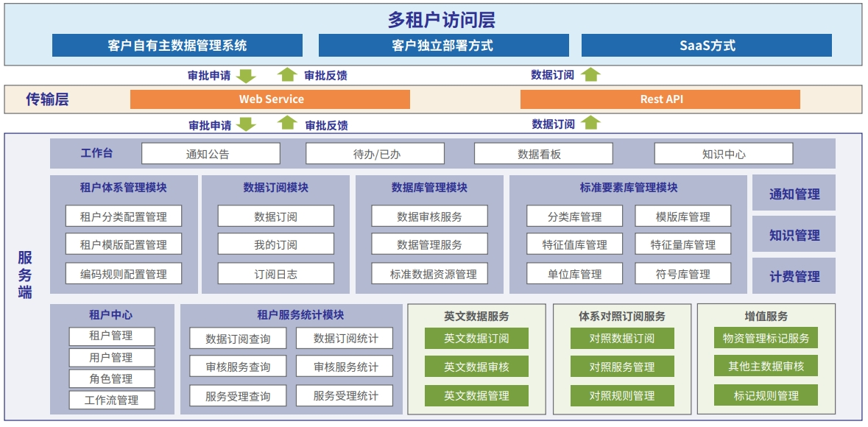Open the 知识中心 box
Image resolution: width=868 pixels, height=427 pixels.
tap(724, 153)
